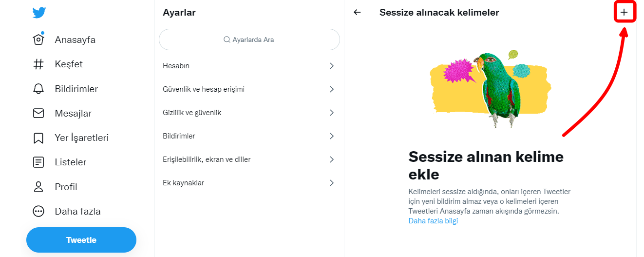Viewport: 644px width, 257px height.
Task: Click the Listeler list icon
Action: [x=38, y=162]
